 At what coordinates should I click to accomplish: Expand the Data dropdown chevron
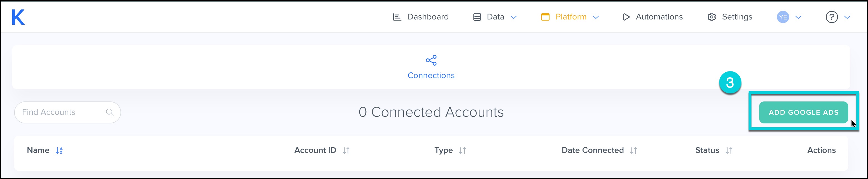pyautogui.click(x=513, y=17)
